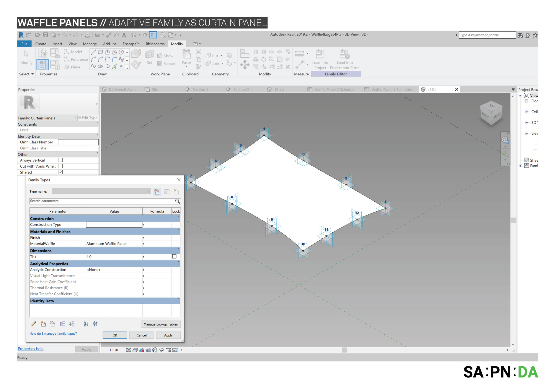Collapse the Dimensions parameter group
The height and width of the screenshot is (392, 555).
click(x=179, y=249)
